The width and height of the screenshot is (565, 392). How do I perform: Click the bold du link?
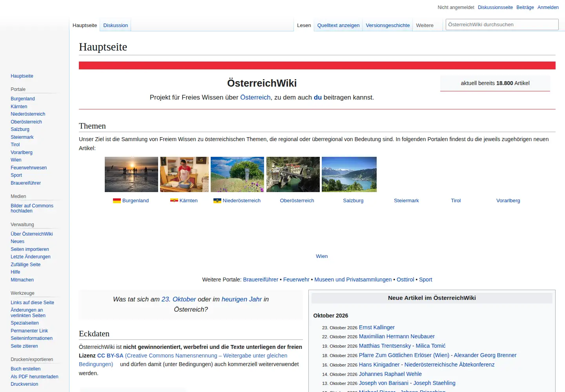[x=318, y=97]
